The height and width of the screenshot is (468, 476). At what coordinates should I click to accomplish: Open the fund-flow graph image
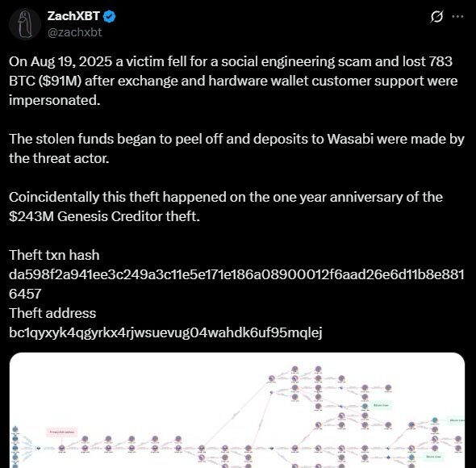(237, 410)
